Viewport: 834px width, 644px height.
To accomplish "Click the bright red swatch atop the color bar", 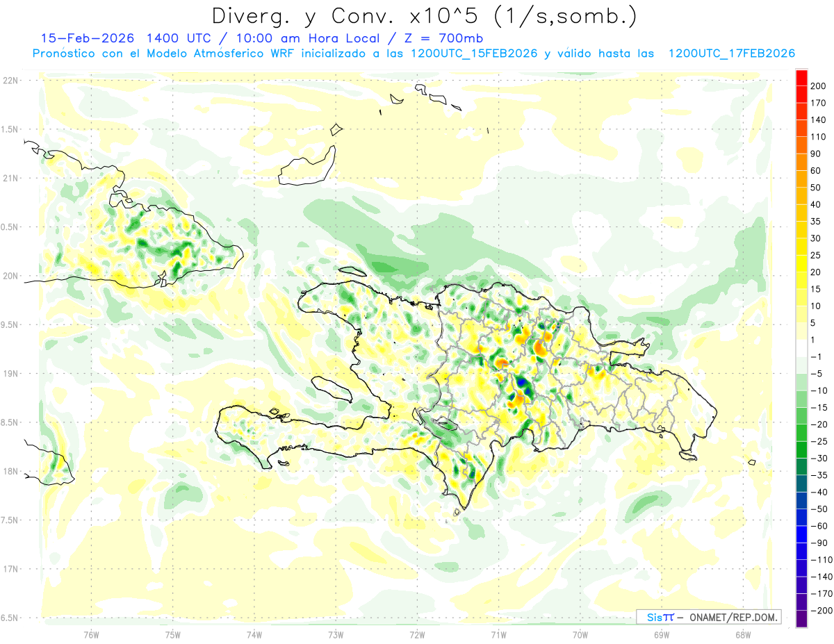I will tap(801, 78).
